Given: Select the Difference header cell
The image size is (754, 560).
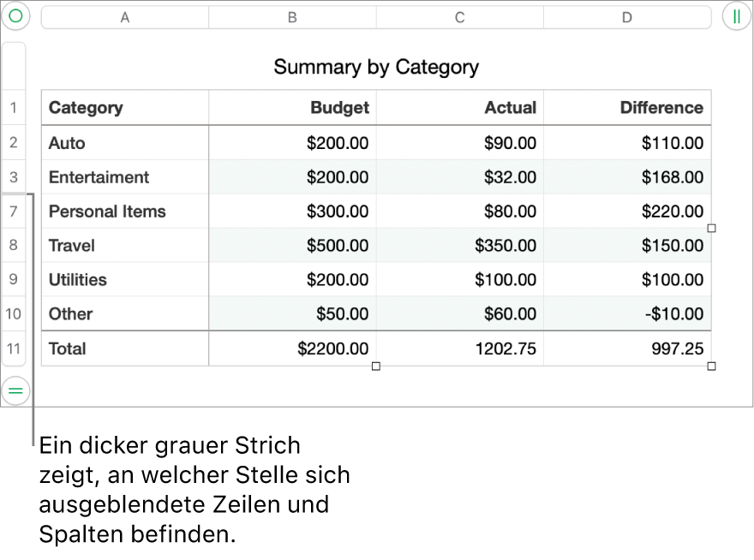Looking at the screenshot, I should (627, 108).
